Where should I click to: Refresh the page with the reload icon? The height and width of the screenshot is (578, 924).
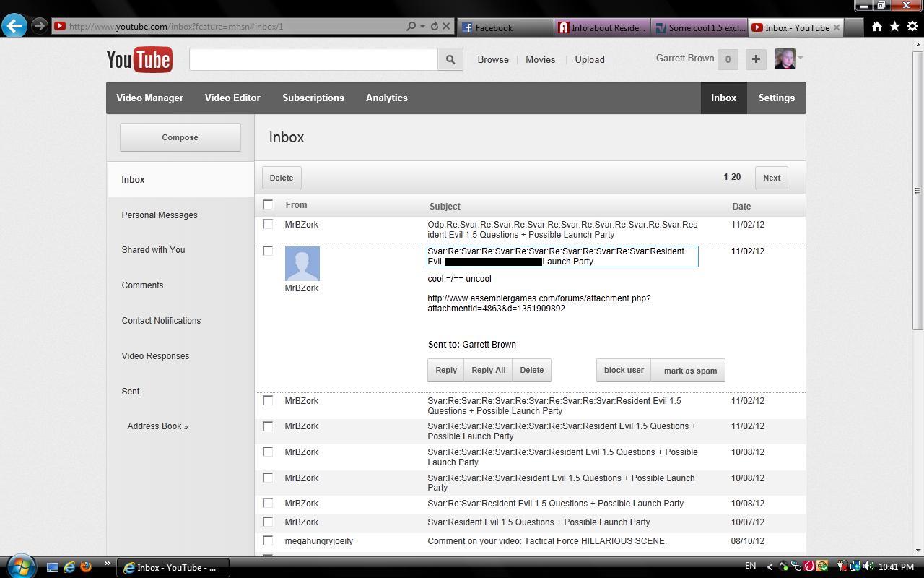tap(434, 26)
